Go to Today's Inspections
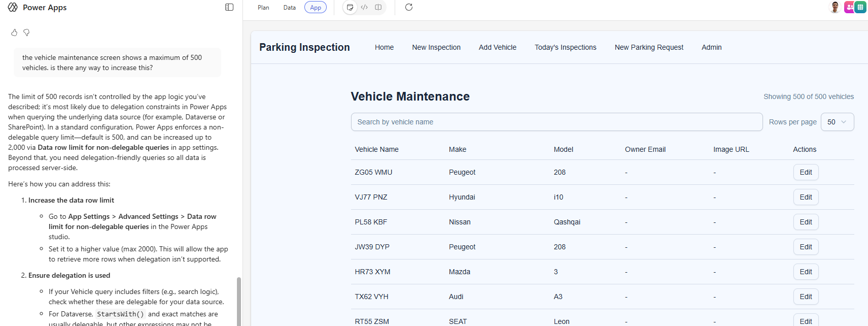 [565, 47]
